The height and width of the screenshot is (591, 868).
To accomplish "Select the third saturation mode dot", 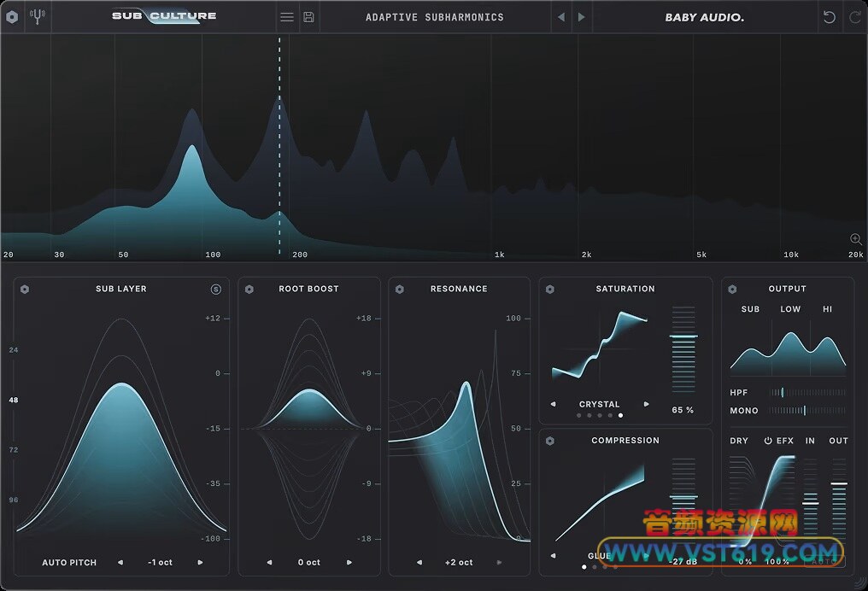I will pos(600,415).
